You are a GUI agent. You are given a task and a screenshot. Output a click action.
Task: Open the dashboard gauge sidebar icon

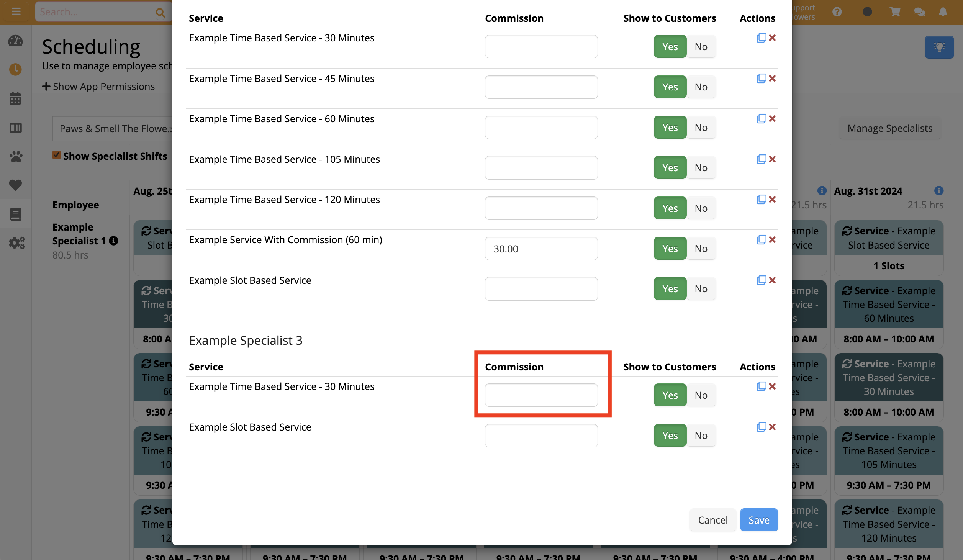[x=16, y=41]
